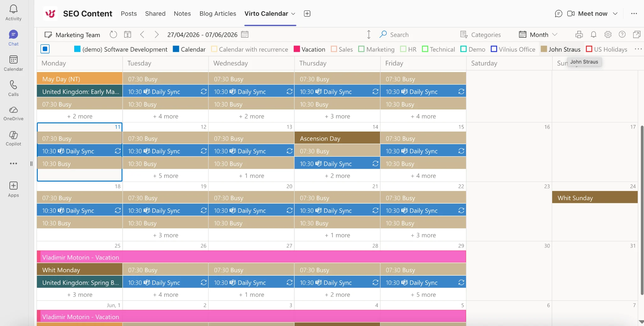Image resolution: width=644 pixels, height=326 pixels.
Task: Open United Kingdom: Spring Bank event
Action: 80,282
